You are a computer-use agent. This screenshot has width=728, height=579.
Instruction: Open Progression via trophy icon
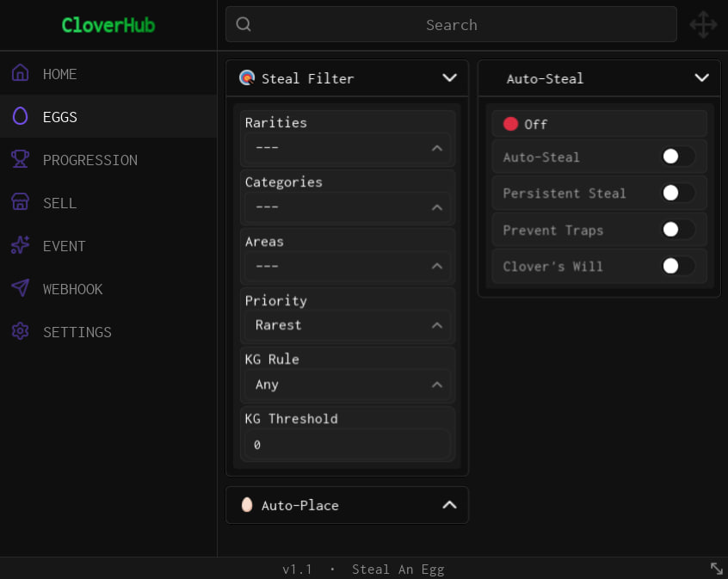pyautogui.click(x=20, y=159)
